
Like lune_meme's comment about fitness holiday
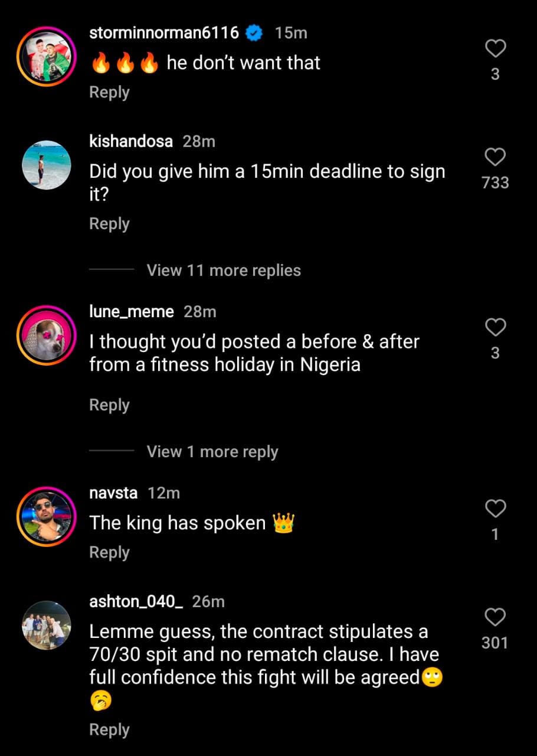pos(495,327)
